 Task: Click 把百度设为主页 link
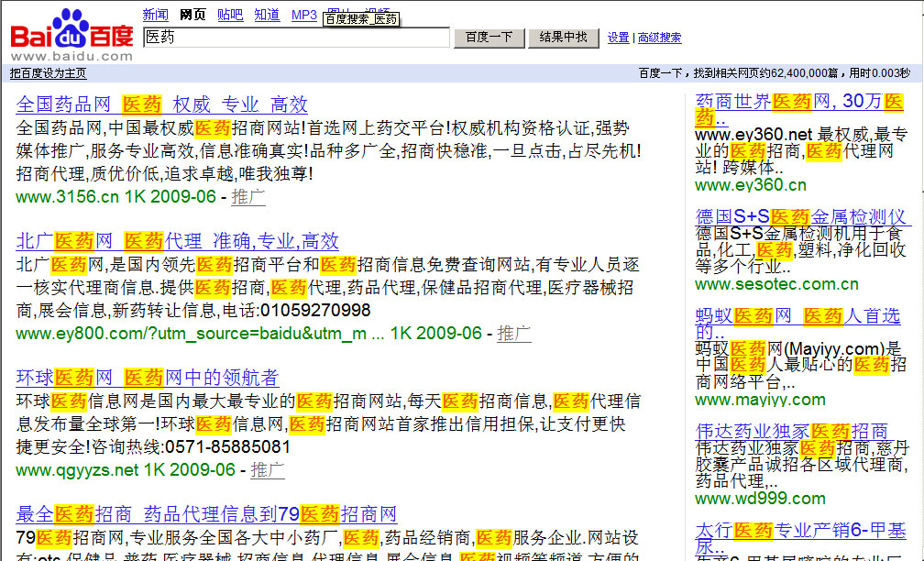point(49,73)
